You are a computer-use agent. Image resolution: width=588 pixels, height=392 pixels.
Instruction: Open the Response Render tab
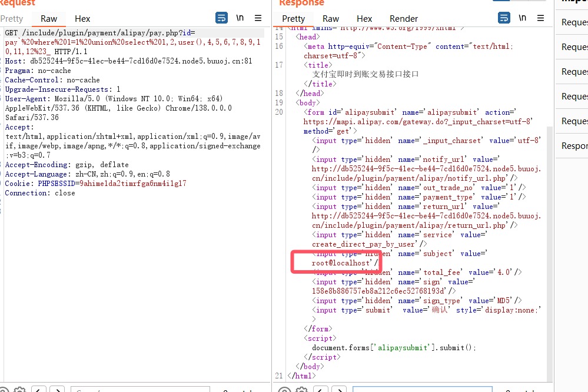[404, 19]
